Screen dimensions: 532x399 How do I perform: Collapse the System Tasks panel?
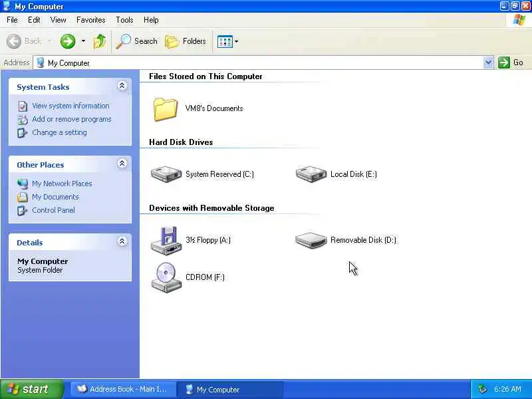coord(122,86)
